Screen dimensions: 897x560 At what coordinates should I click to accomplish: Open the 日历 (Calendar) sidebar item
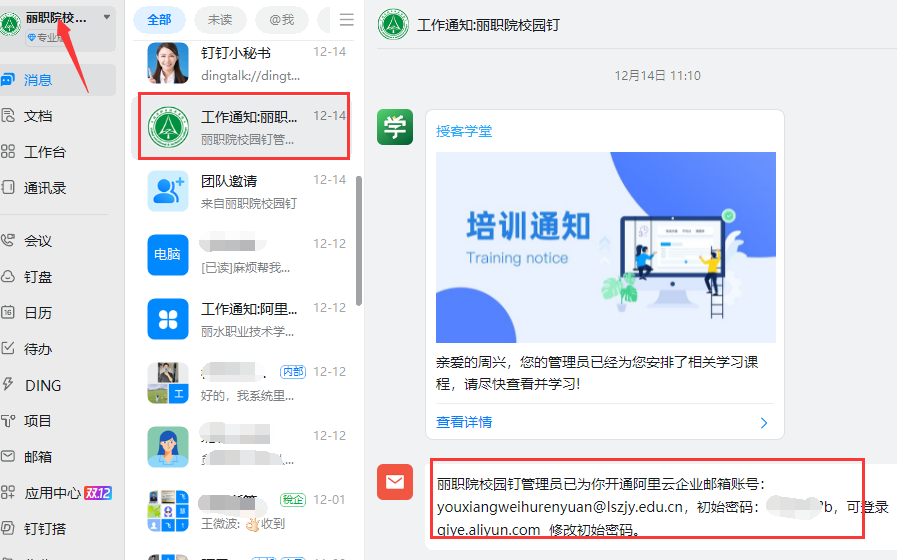coord(57,313)
